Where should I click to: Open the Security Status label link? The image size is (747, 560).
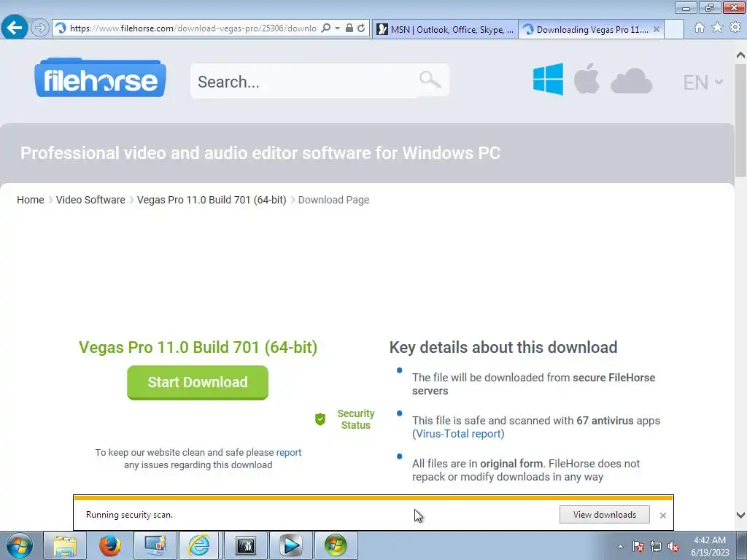(x=356, y=419)
